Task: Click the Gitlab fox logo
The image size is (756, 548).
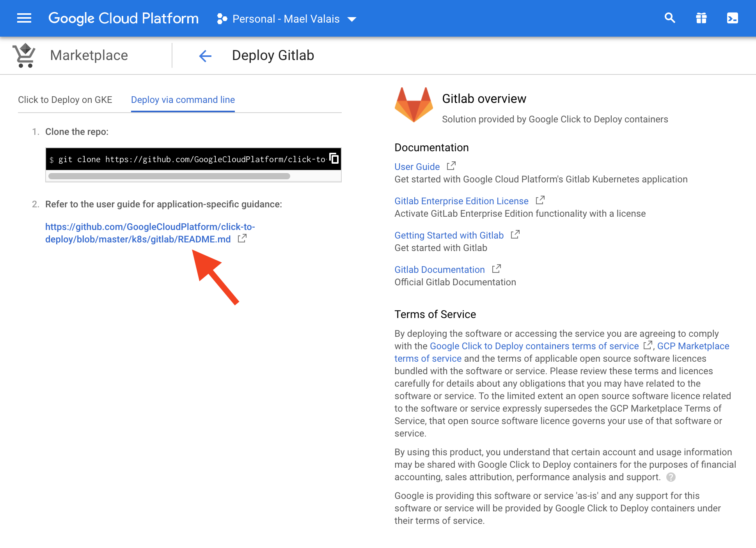Action: [413, 105]
